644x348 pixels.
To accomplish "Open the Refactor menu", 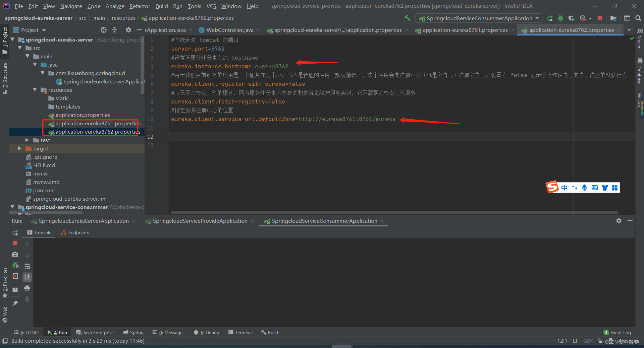I will point(140,6).
